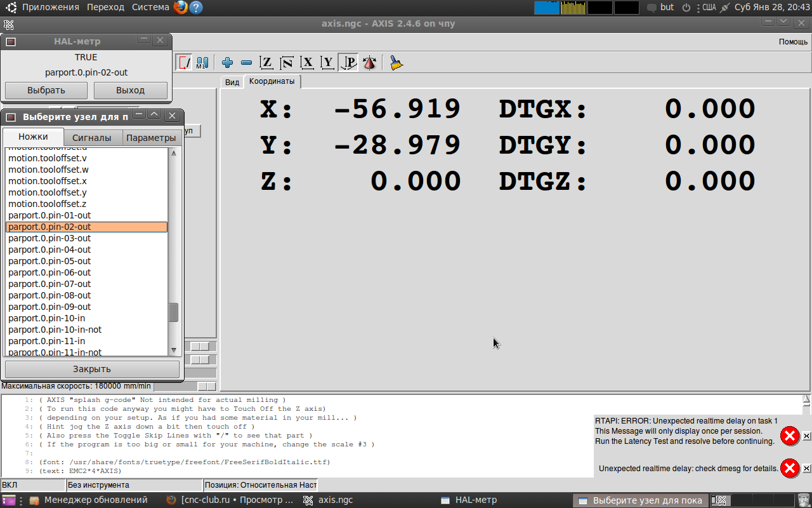This screenshot has height=508, width=812.
Task: Select the Ножки tab
Action: tap(33, 137)
